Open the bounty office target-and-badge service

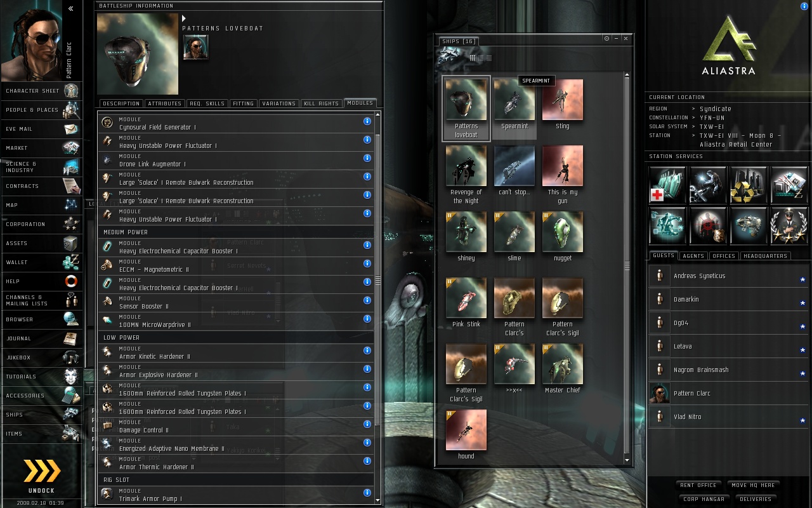pyautogui.click(x=708, y=225)
